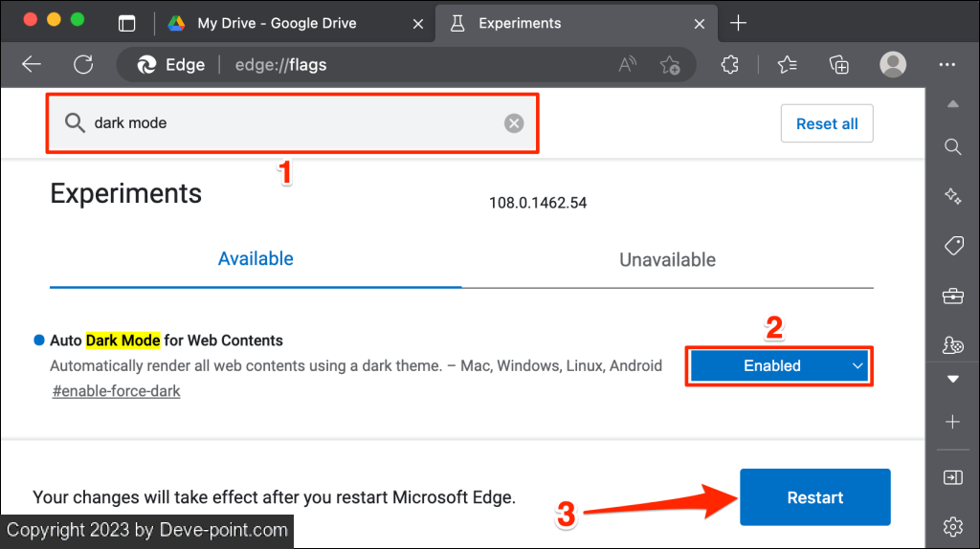Open sidebar settings gear icon
Screen dimensions: 980x549
(953, 525)
